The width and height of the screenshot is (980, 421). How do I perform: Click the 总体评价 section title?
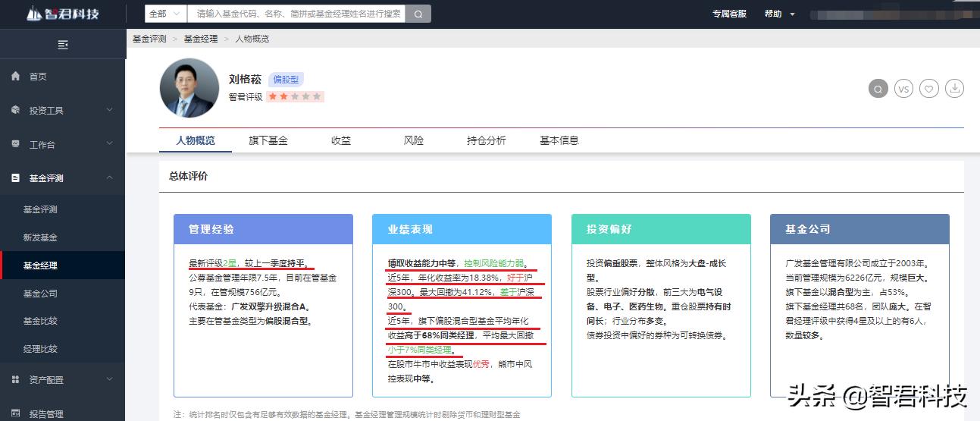(x=188, y=176)
